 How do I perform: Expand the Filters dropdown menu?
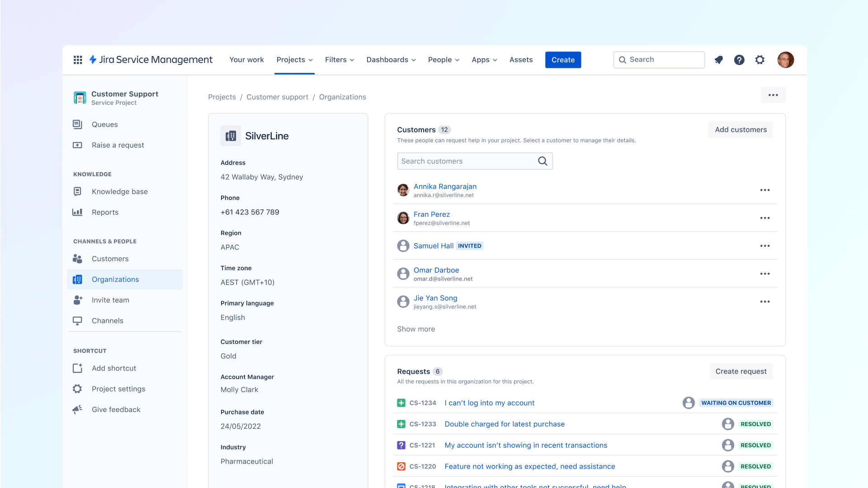(x=340, y=60)
